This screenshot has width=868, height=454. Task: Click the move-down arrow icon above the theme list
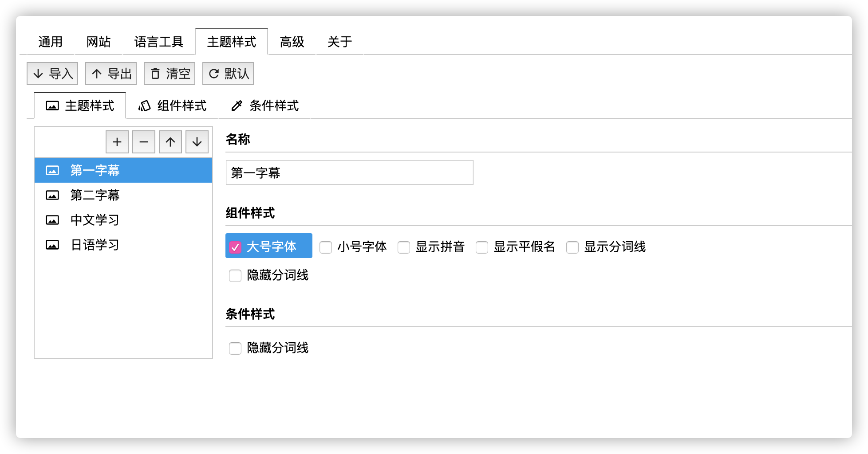(x=197, y=141)
